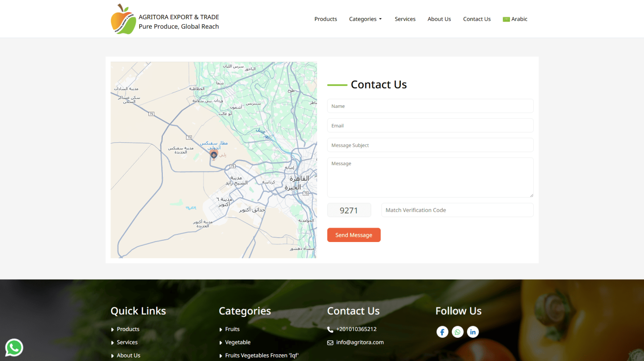The image size is (644, 361).
Task: Expand the Categories dropdown menu
Action: click(x=365, y=19)
